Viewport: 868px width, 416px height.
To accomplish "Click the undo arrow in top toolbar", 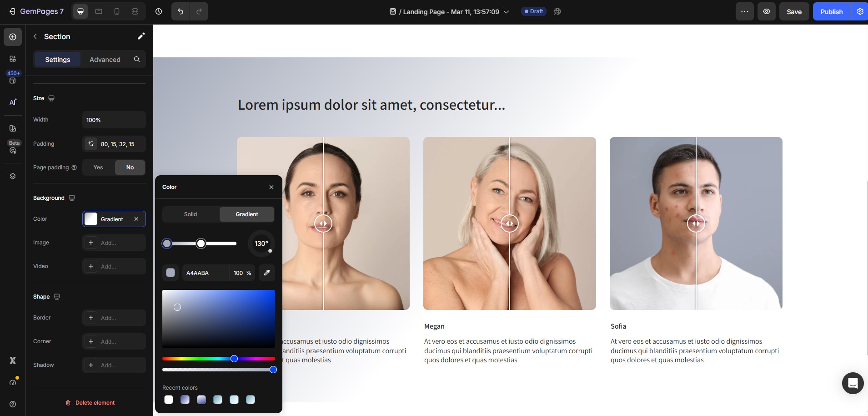I will click(x=181, y=11).
